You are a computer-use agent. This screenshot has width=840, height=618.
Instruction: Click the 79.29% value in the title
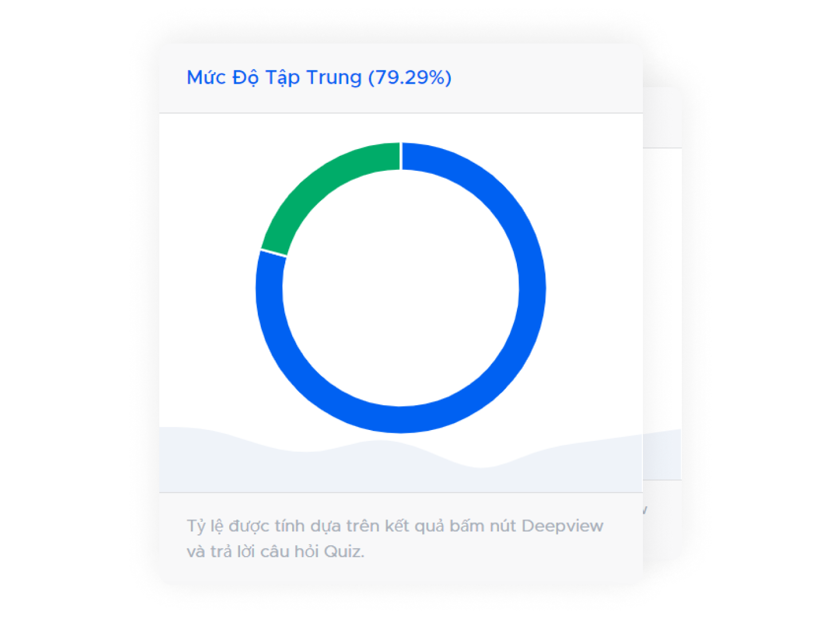tap(410, 77)
